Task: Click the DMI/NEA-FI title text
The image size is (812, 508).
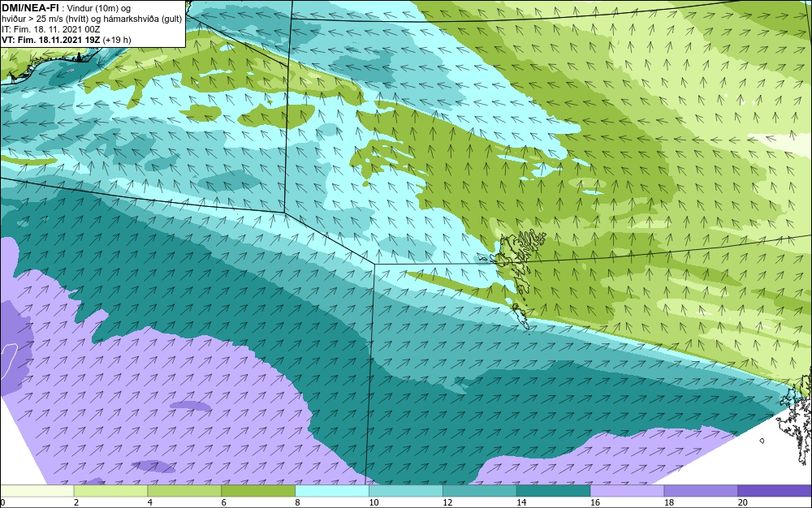Action: pyautogui.click(x=31, y=8)
